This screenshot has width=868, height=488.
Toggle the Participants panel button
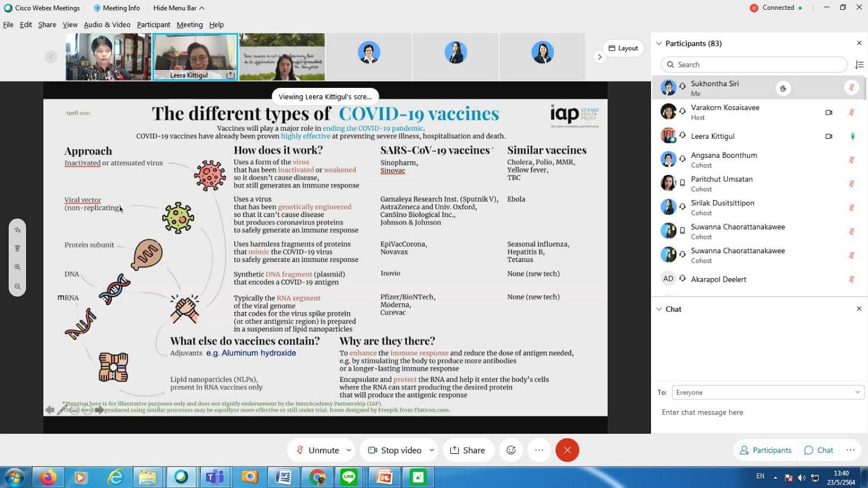766,450
